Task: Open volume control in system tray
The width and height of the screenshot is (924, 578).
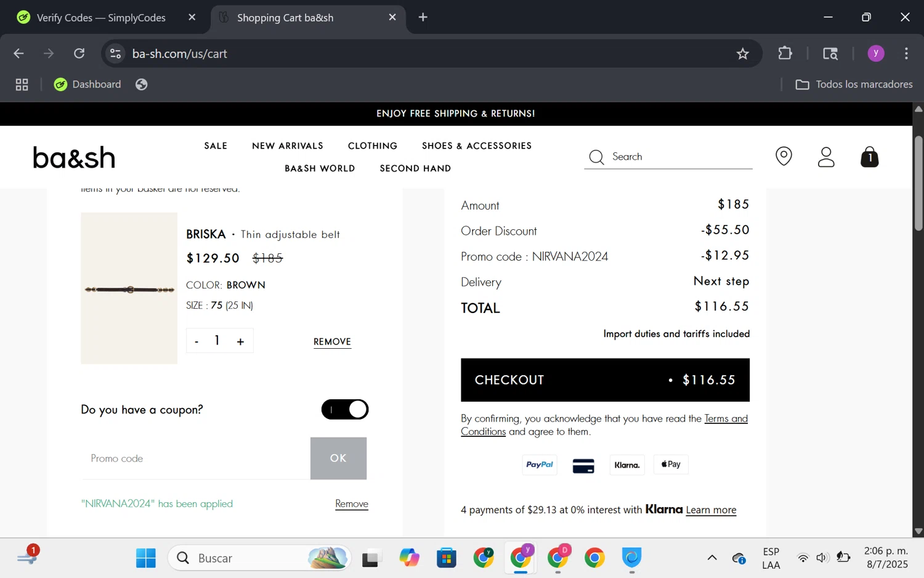Action: 822,558
